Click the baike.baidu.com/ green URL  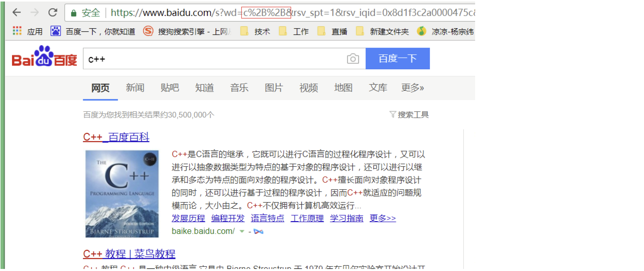(x=203, y=232)
